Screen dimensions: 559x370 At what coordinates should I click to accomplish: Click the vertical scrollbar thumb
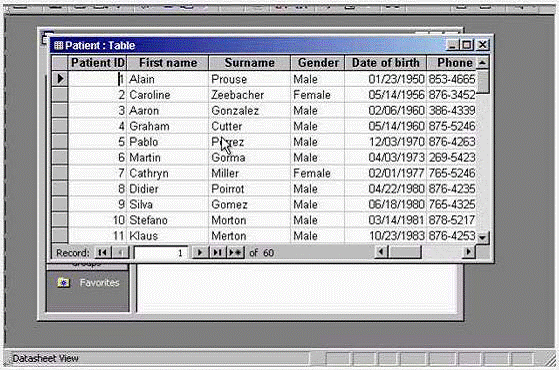point(483,82)
